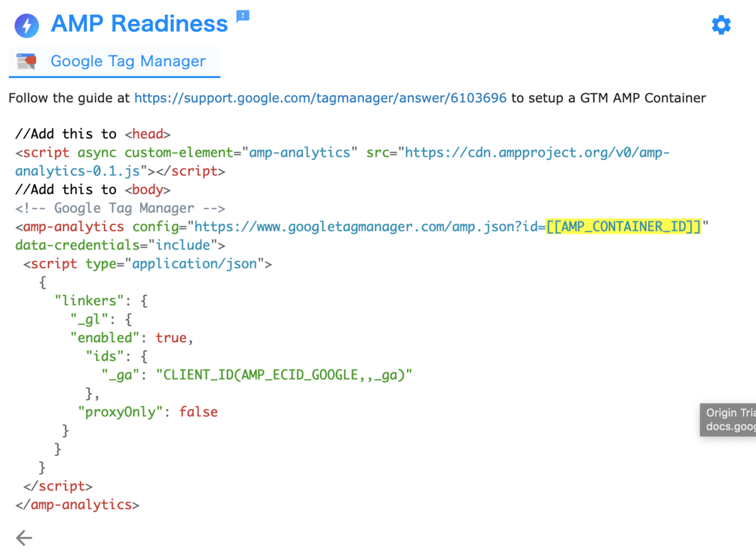Image resolution: width=756 pixels, height=555 pixels.
Task: Click the "ids" key line
Action: (117, 357)
